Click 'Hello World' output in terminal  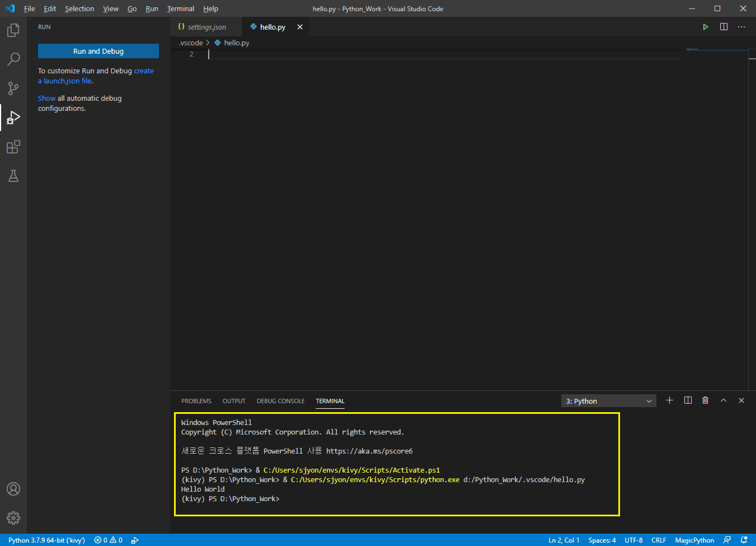203,489
